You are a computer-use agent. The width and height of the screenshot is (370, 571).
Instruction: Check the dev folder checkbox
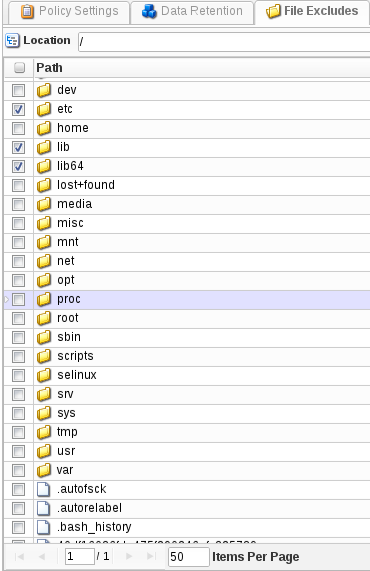(18, 90)
